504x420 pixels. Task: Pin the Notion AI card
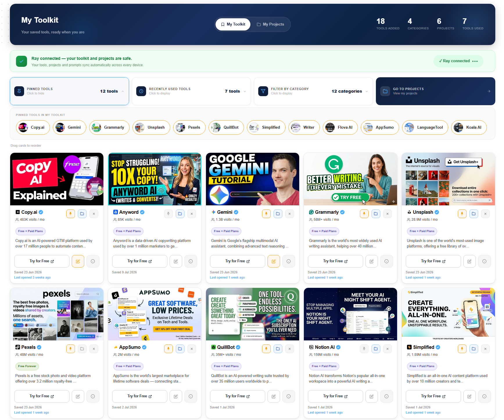(364, 349)
